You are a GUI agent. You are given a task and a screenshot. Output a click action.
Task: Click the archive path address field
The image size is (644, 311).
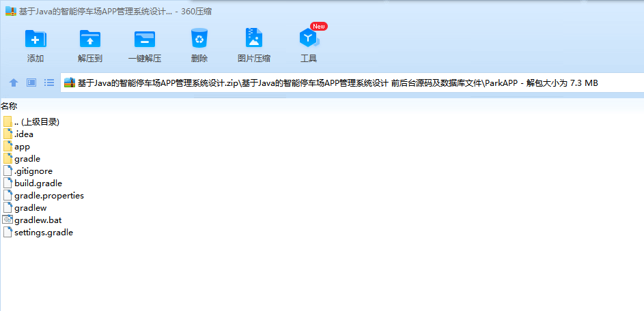(353, 83)
